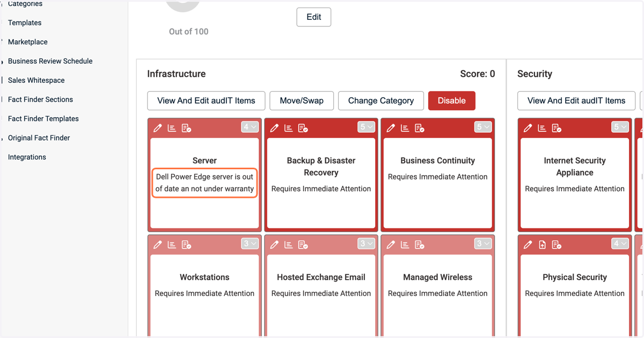Open Marketplace in the sidebar
The image size is (644, 338).
click(x=28, y=42)
